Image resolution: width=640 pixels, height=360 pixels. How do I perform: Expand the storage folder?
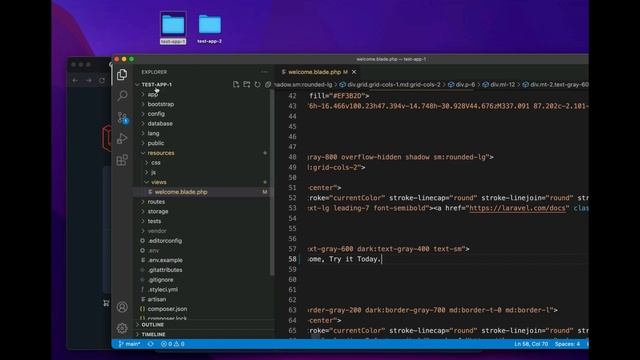[203, 211]
